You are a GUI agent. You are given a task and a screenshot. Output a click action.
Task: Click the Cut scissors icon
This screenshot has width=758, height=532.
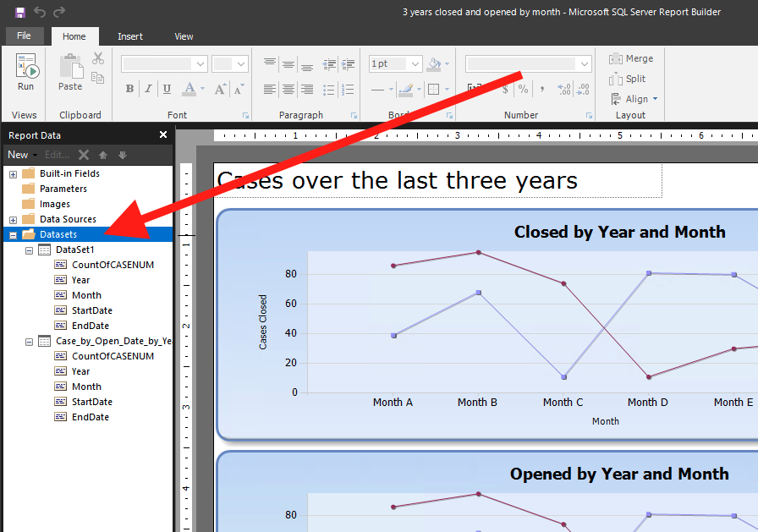pos(98,58)
